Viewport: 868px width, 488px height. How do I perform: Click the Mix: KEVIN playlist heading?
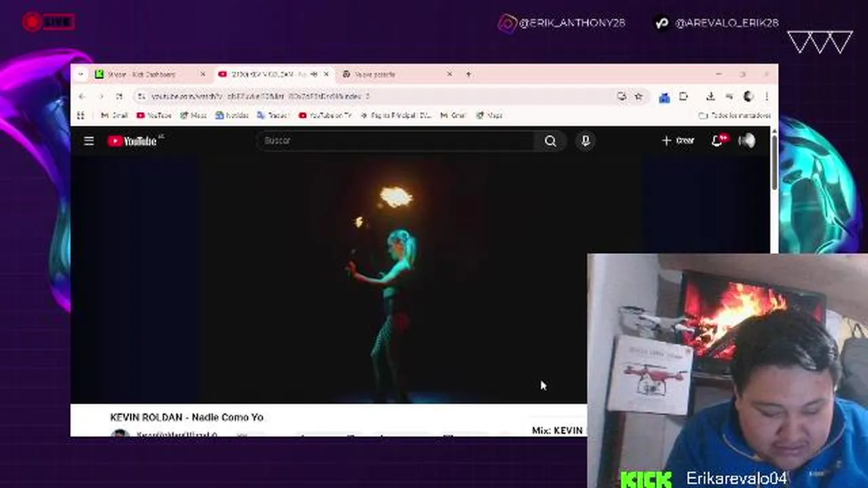[557, 430]
